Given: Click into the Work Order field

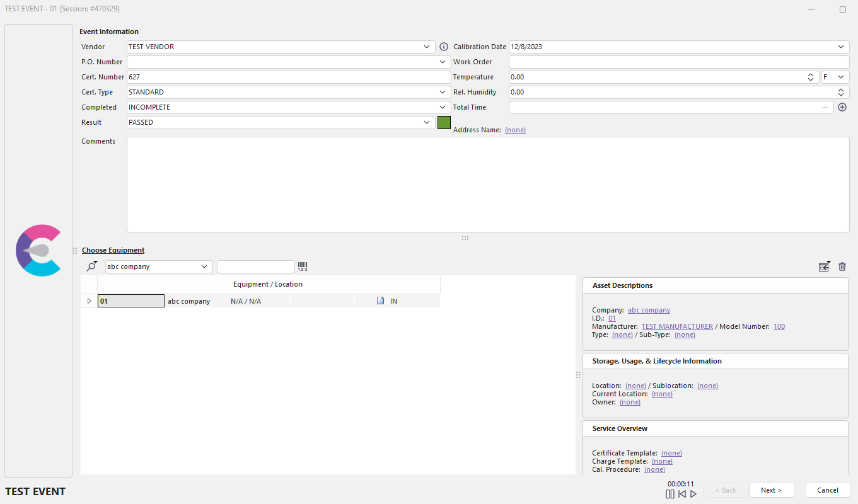Looking at the screenshot, I should tap(678, 62).
